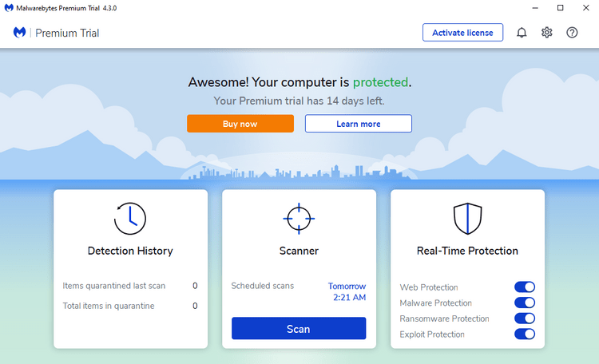Click the orange Buy now button
This screenshot has height=364, width=599.
point(240,124)
